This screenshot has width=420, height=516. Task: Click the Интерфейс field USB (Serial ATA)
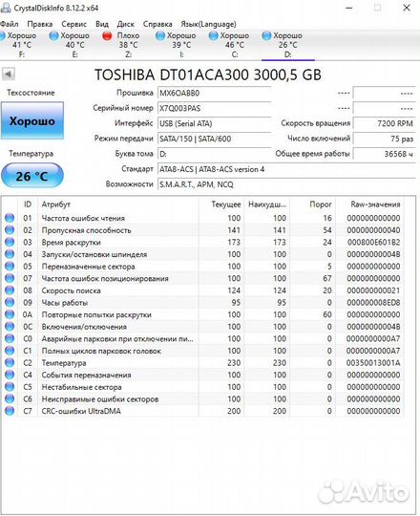coord(214,123)
